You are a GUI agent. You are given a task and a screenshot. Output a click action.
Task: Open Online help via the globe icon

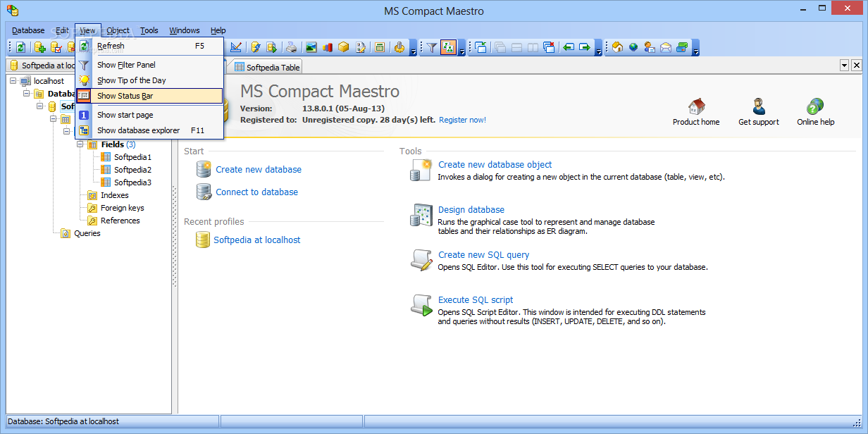point(815,106)
